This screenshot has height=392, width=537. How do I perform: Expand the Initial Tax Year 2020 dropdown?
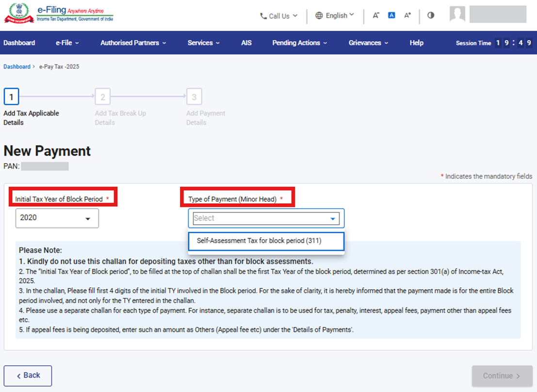(x=57, y=218)
